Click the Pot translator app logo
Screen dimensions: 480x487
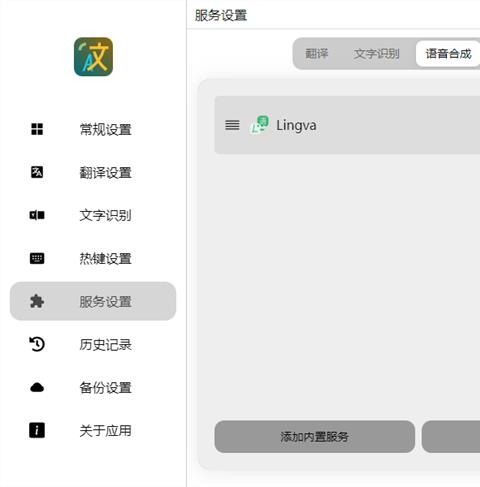tap(93, 57)
